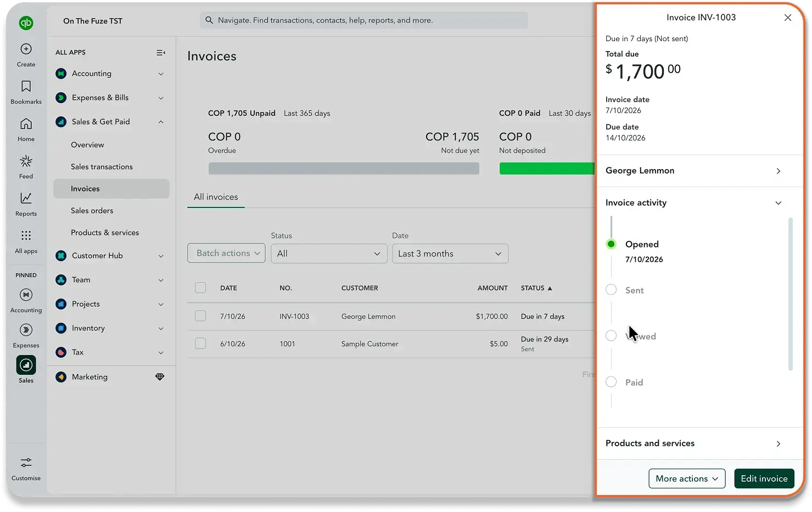The image size is (812, 512).
Task: Go to Home via the house icon
Action: point(26,123)
